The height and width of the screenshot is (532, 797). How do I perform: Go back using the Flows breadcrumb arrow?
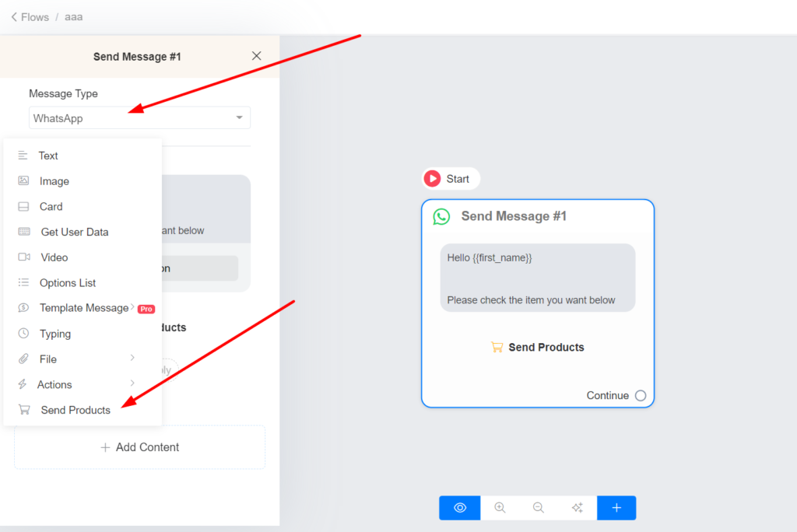(14, 17)
